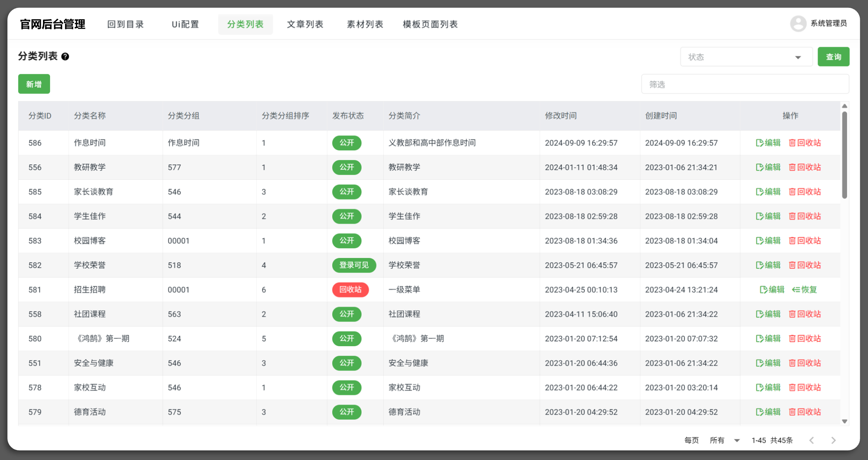Switch to the 模板页面列表 tab
Screen dimensions: 868x460
click(430, 24)
